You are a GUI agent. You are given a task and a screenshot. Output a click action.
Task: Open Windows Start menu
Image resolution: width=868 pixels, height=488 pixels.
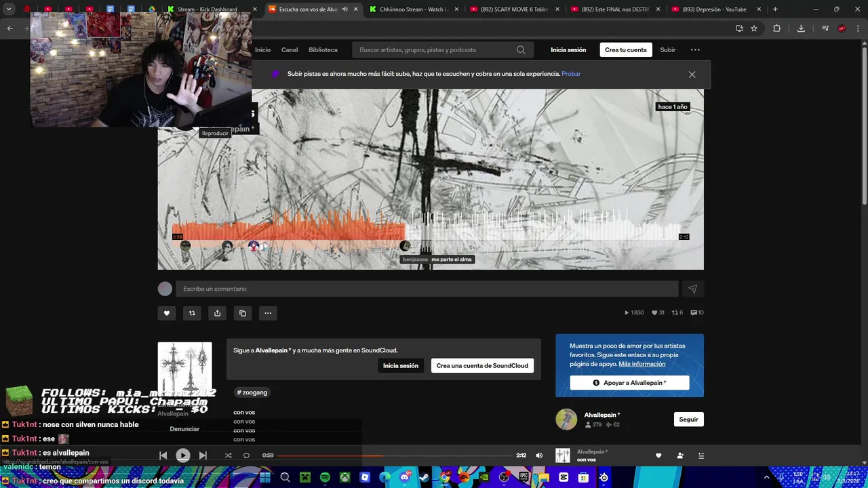[265, 478]
